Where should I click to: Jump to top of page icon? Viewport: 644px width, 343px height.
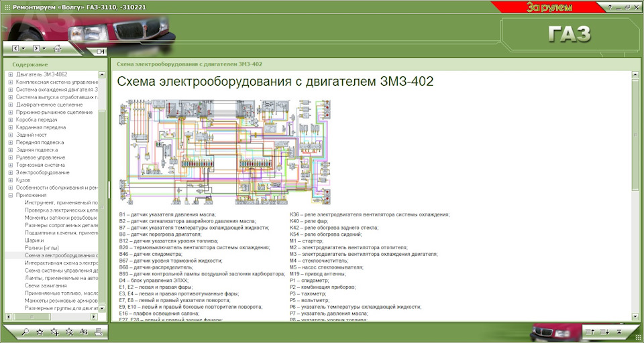click(x=619, y=332)
